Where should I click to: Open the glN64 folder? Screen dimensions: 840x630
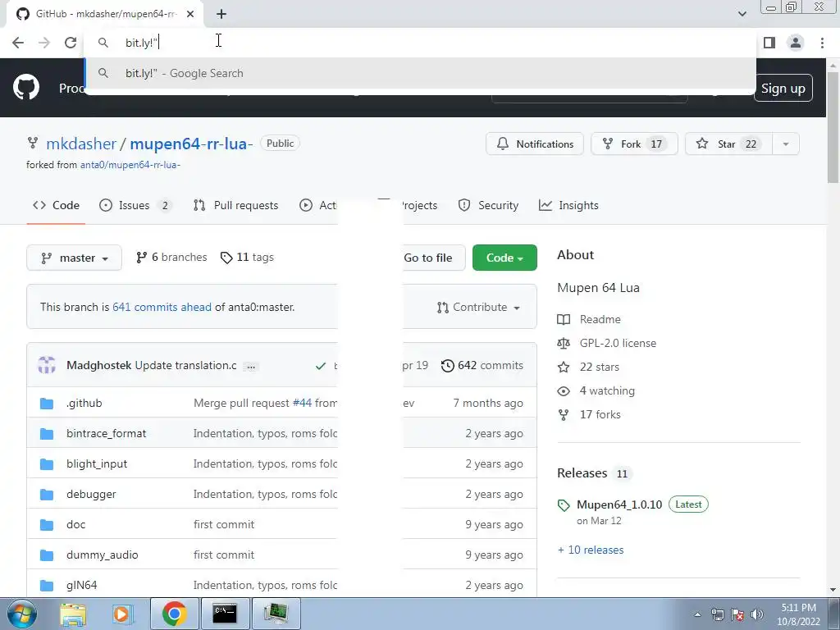(81, 586)
